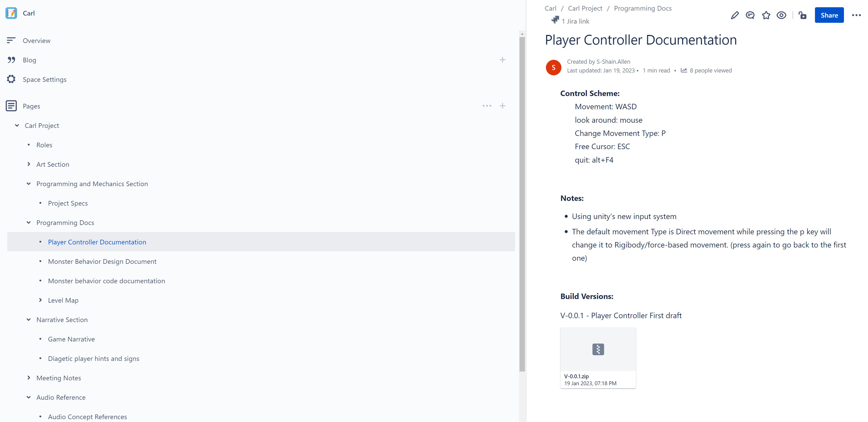Star this page as a favorite

[766, 15]
